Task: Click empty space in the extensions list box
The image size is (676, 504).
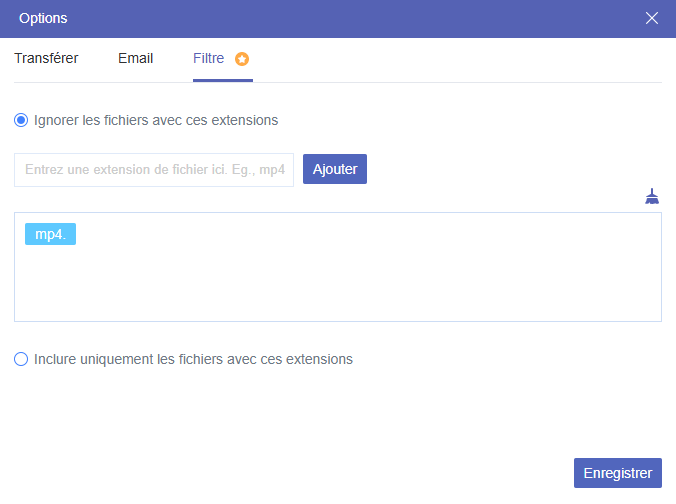Action: (337, 285)
